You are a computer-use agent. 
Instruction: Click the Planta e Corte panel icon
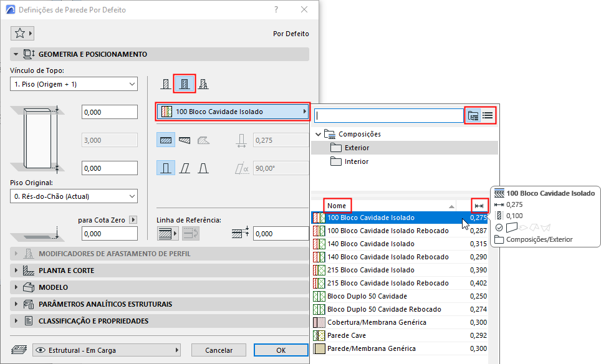coord(29,271)
